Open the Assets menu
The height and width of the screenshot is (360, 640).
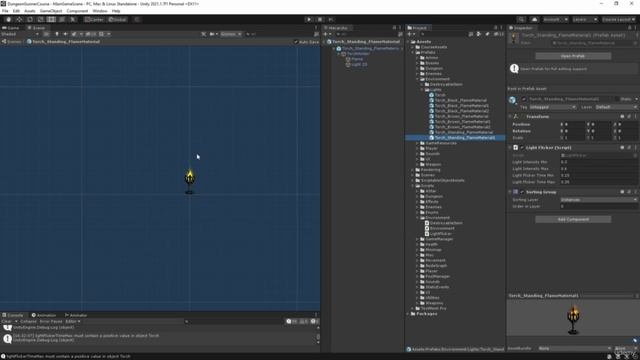click(x=29, y=11)
